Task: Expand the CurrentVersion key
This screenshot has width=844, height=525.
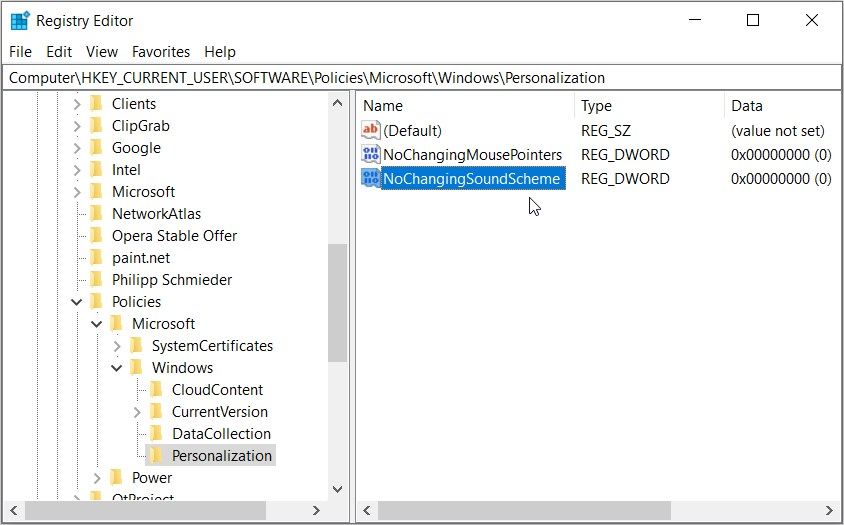Action: [x=137, y=412]
